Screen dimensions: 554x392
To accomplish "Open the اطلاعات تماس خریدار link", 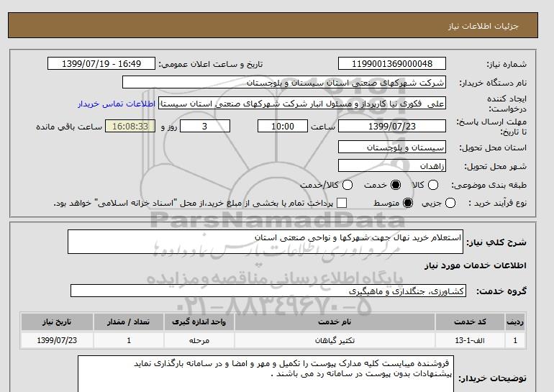I will coord(117,104).
